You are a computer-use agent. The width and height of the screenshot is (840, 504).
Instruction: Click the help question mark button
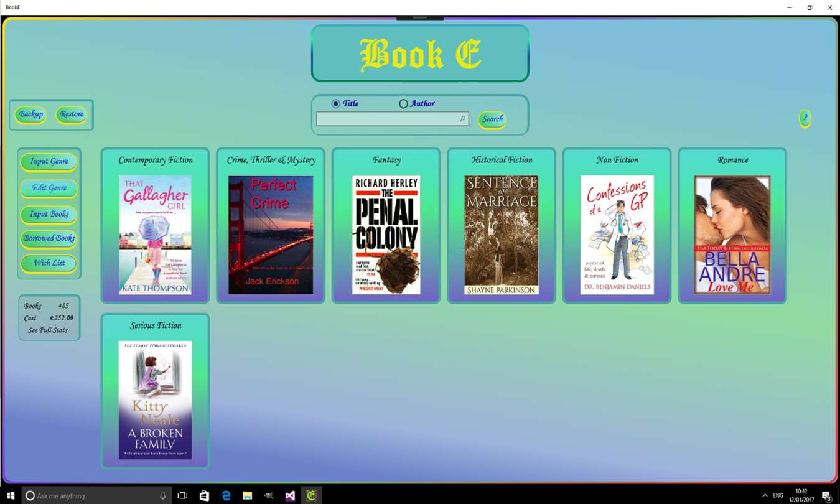805,118
